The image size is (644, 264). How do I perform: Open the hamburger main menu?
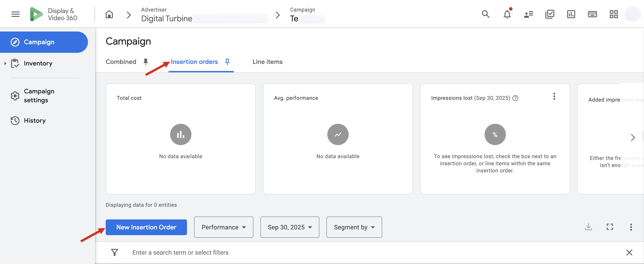tap(16, 14)
